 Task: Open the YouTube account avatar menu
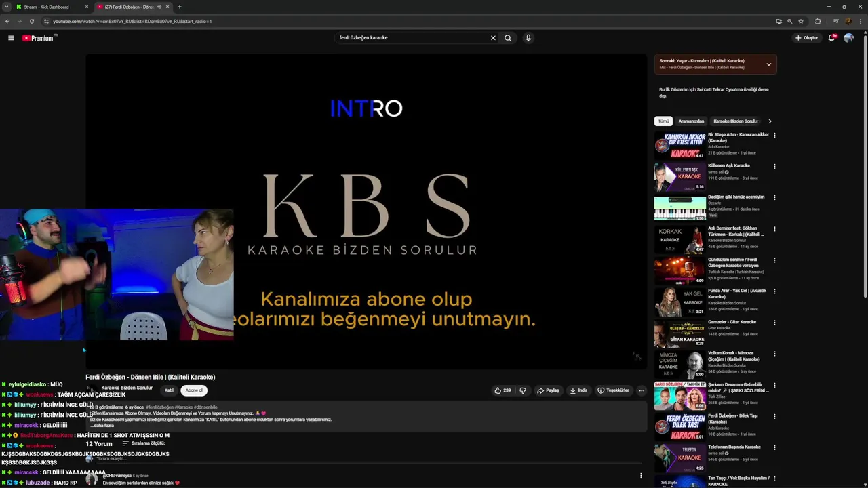click(x=848, y=38)
